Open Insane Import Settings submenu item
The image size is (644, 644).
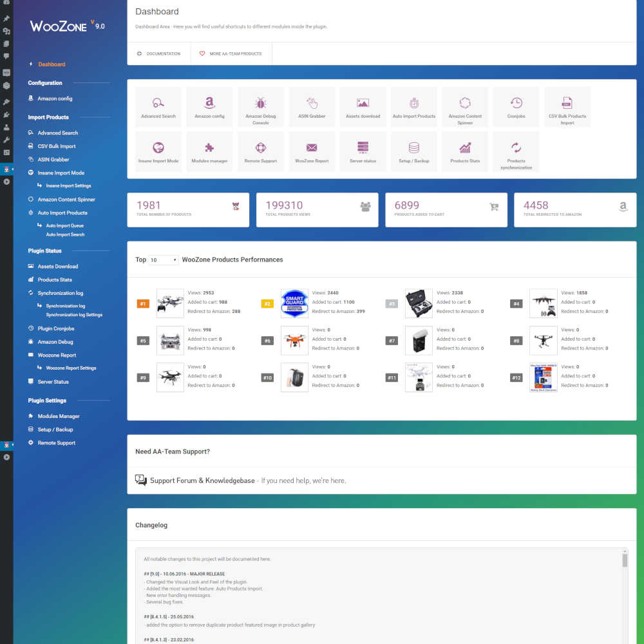click(68, 185)
